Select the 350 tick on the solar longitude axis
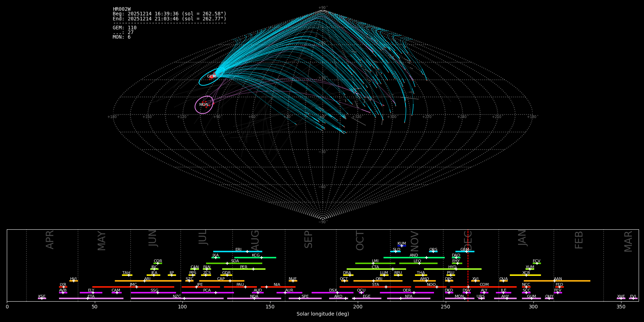 coord(621,307)
